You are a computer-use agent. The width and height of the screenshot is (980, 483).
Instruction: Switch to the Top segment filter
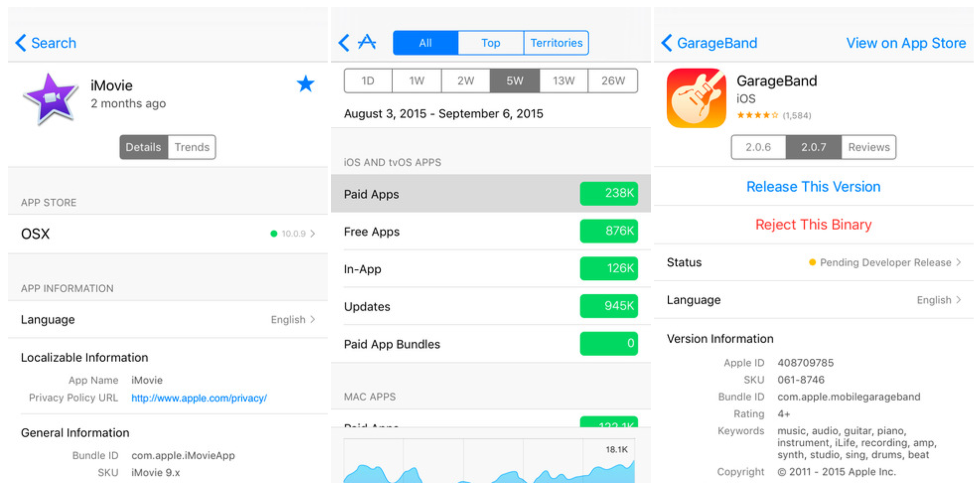[x=490, y=43]
